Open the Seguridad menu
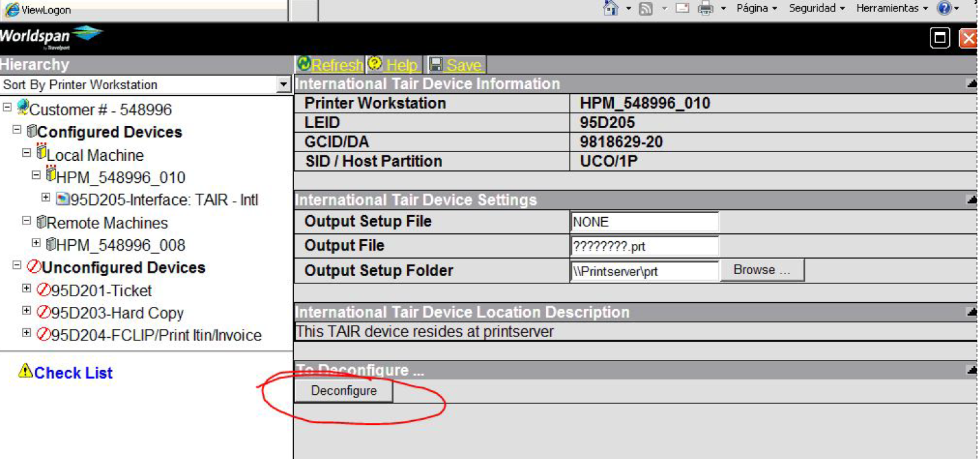Screen dimensions: 980x459 816,9
